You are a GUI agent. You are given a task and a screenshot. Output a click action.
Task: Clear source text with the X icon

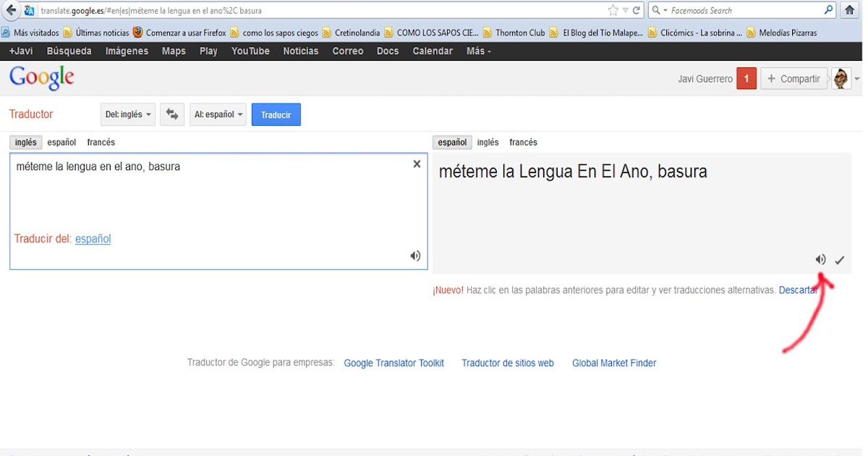(417, 164)
